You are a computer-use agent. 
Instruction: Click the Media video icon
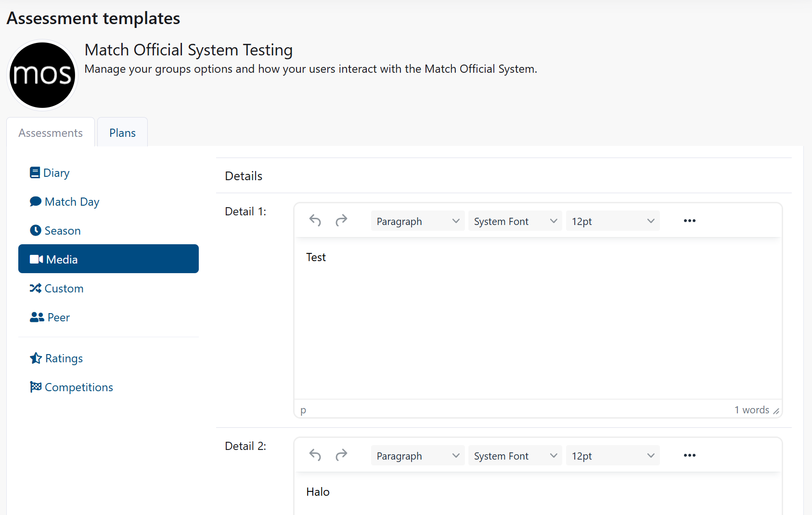click(x=36, y=259)
